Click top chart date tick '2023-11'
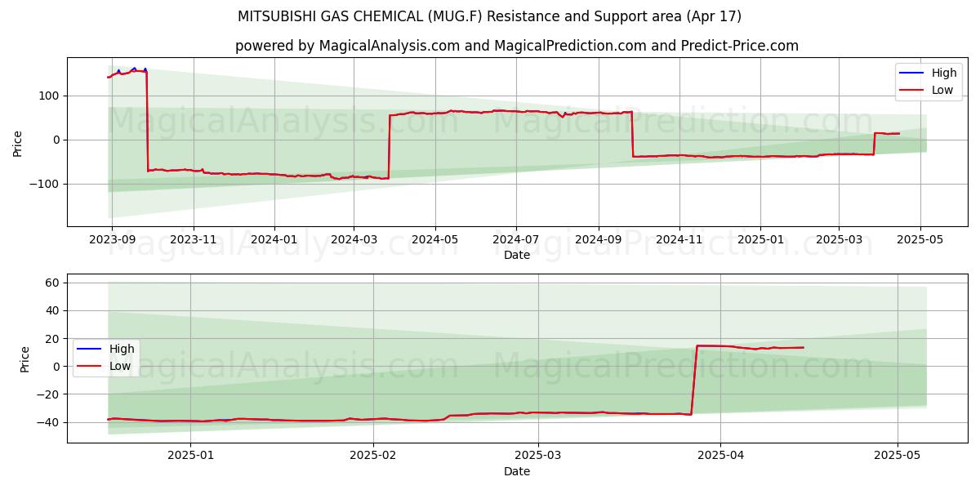Screen dimensions: 980x490 pyautogui.click(x=194, y=241)
